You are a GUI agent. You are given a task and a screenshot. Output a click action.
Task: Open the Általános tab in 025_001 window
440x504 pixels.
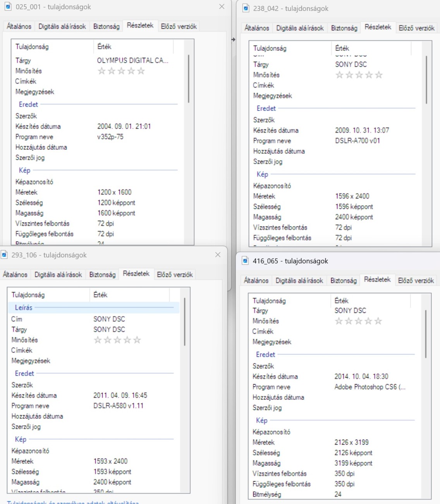19,26
